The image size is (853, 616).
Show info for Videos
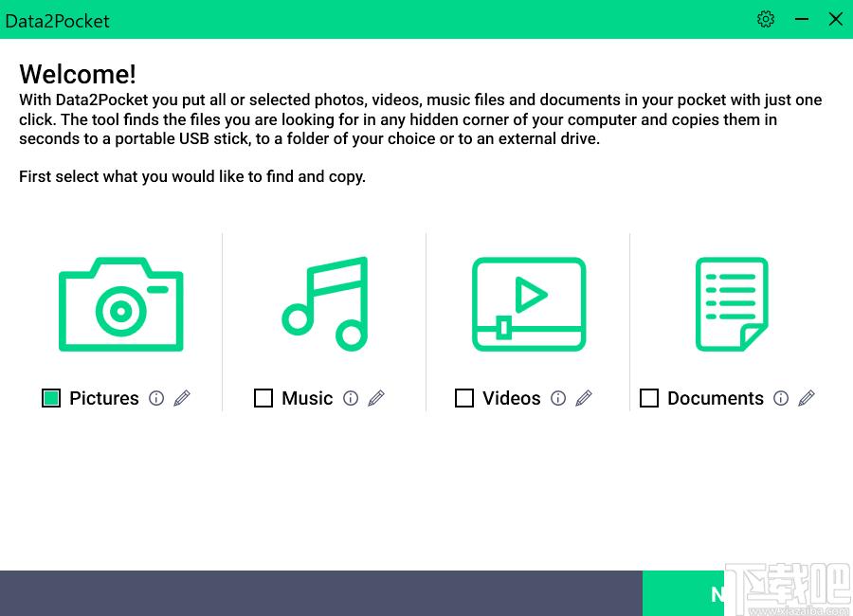tap(558, 398)
